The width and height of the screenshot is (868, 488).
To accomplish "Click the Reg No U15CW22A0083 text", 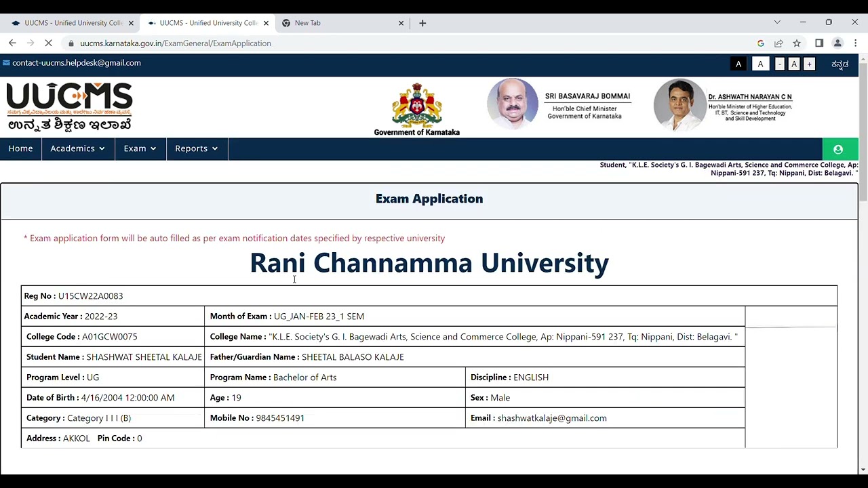I will tap(73, 296).
